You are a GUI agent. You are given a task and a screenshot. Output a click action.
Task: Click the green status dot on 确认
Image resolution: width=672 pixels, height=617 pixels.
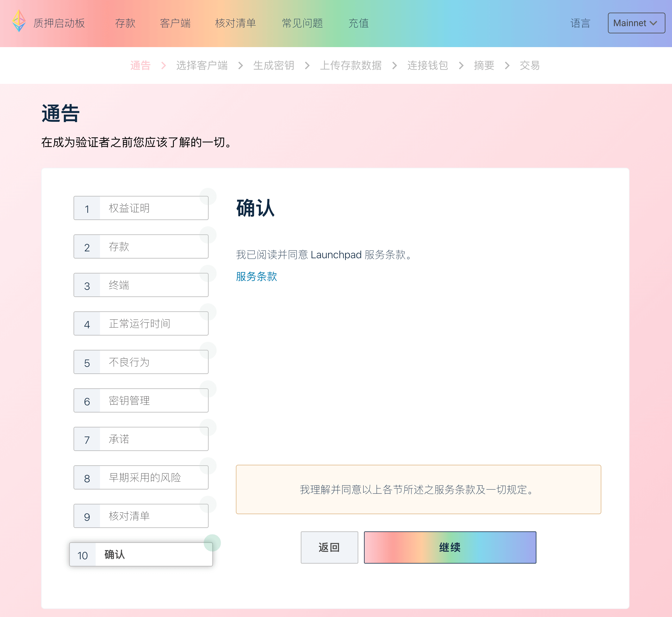[x=212, y=543]
